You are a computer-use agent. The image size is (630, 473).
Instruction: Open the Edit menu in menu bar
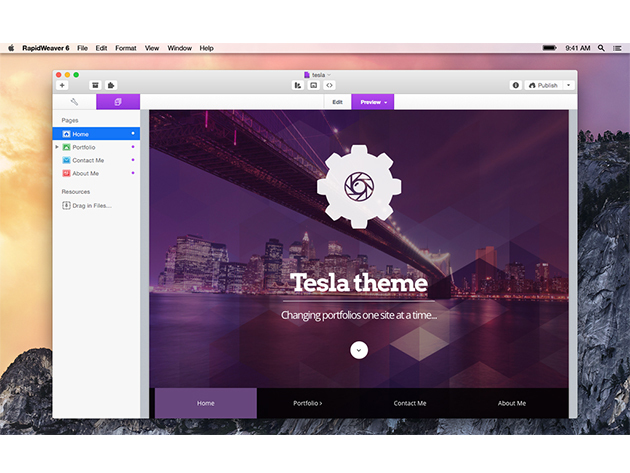101,48
